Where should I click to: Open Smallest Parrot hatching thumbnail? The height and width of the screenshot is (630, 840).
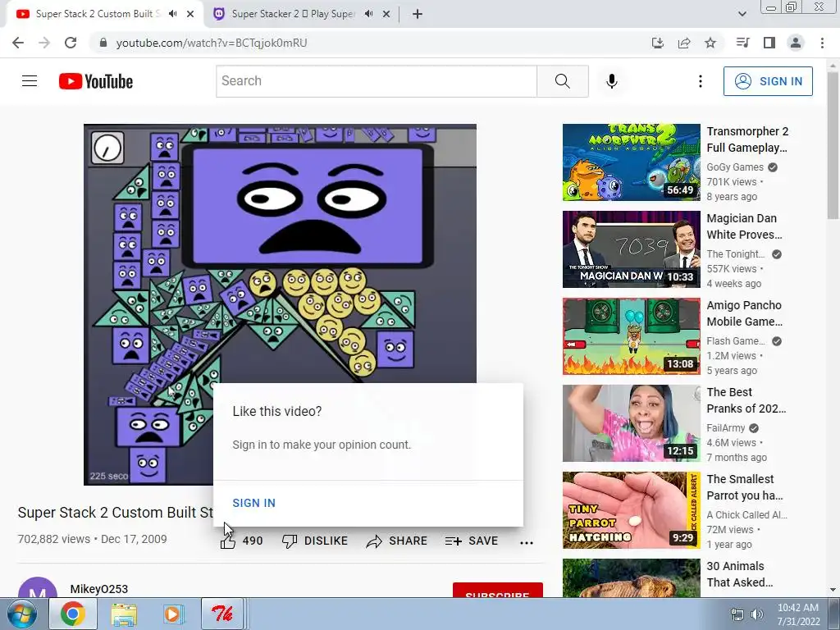coord(631,510)
